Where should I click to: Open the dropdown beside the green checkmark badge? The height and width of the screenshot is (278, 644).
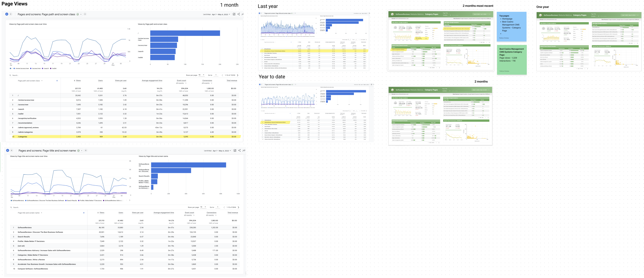(81, 14)
